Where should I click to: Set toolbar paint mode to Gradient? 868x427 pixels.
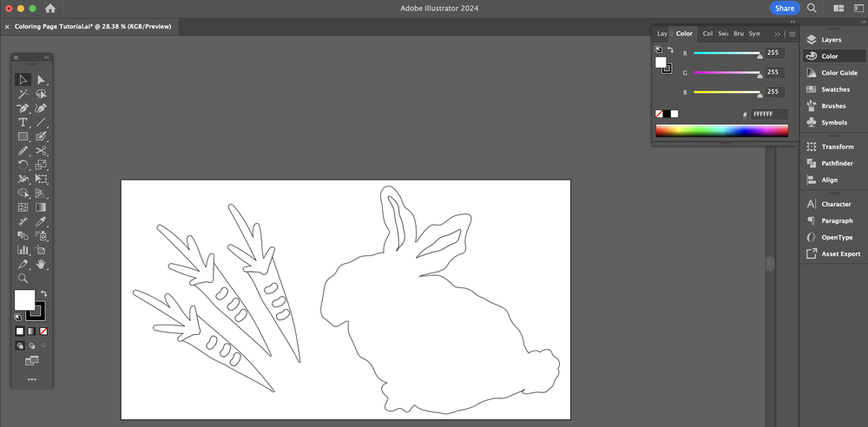point(31,332)
